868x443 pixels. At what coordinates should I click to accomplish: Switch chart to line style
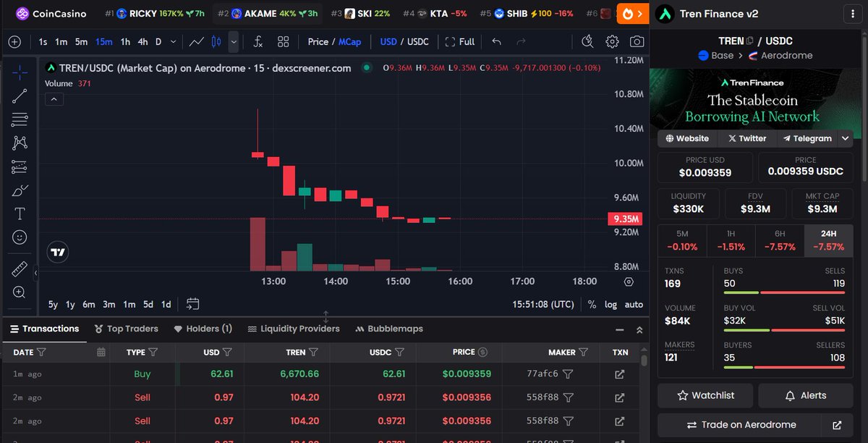[x=197, y=42]
